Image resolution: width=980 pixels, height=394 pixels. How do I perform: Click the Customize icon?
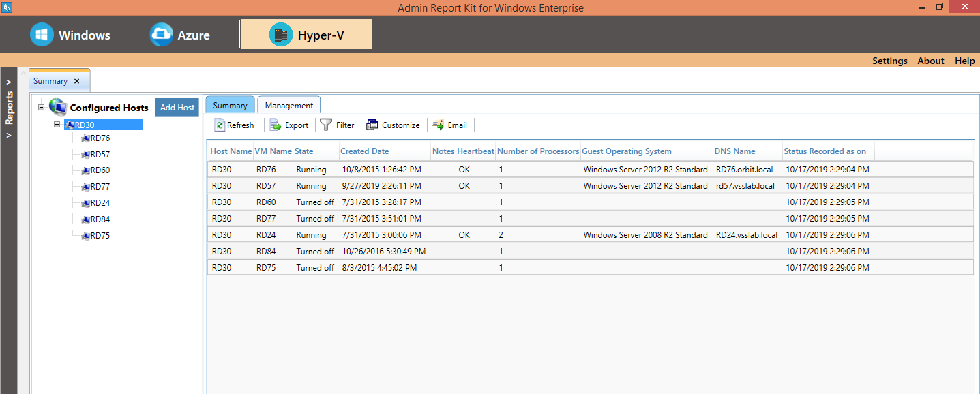pyautogui.click(x=372, y=125)
